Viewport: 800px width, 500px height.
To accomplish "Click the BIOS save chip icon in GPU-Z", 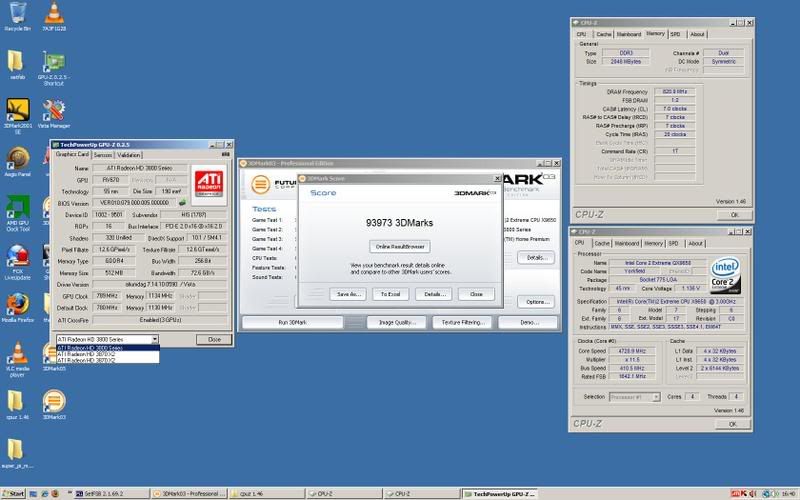I will point(183,203).
